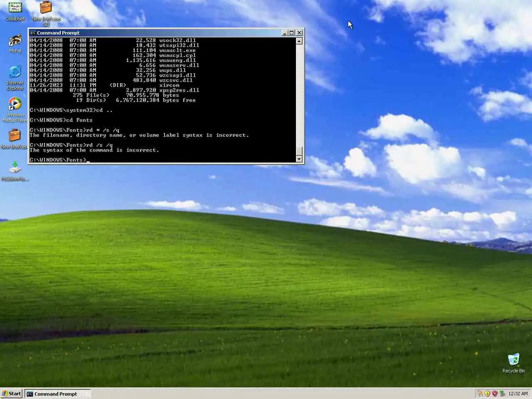Click the 'wtsapi32.dll' listing line
This screenshot has width=532, height=399.
[x=114, y=45]
